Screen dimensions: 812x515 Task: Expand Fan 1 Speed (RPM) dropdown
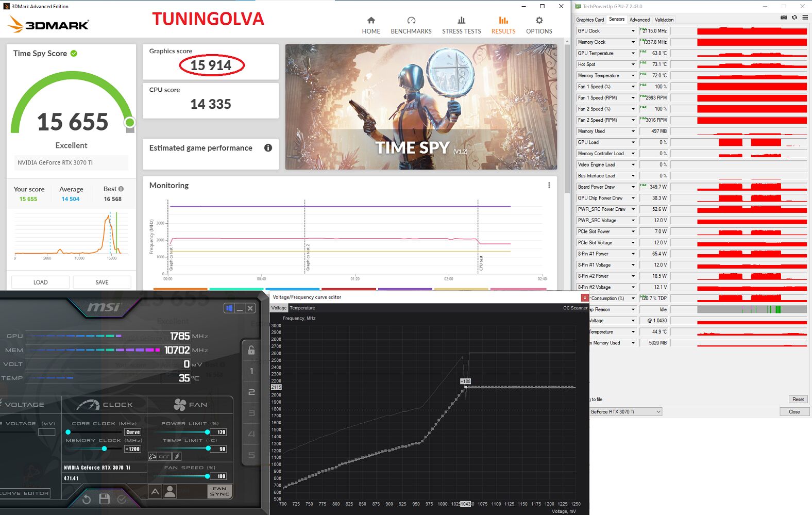633,98
